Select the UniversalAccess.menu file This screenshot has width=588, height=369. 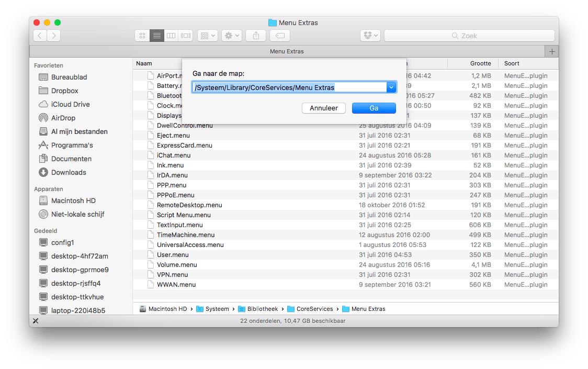(x=190, y=245)
